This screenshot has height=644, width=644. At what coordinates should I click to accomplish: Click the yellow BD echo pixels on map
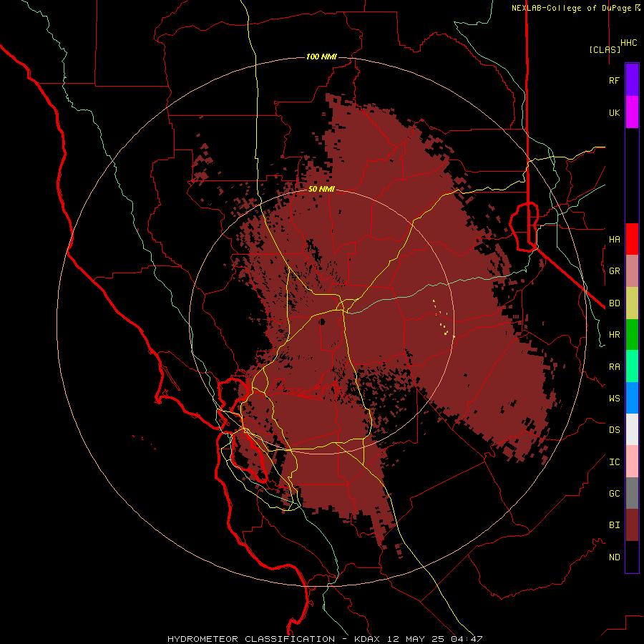click(x=442, y=318)
